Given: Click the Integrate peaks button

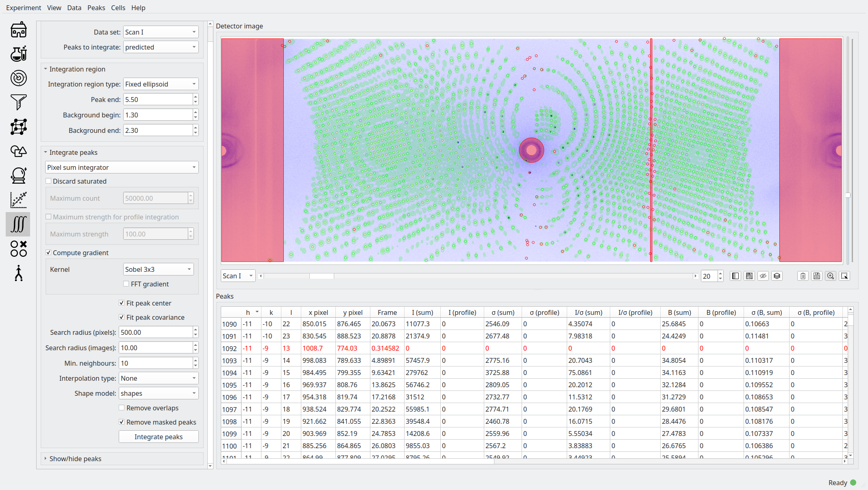Looking at the screenshot, I should pos(159,437).
